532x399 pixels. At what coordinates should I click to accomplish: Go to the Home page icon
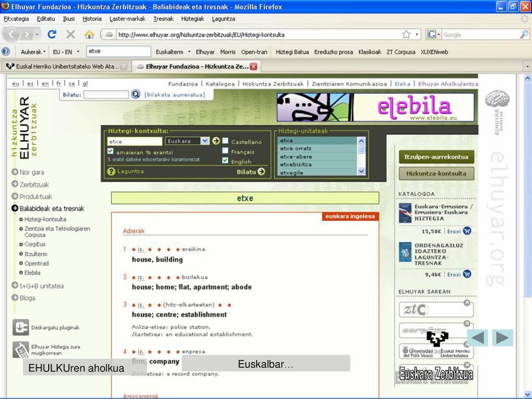[x=89, y=34]
